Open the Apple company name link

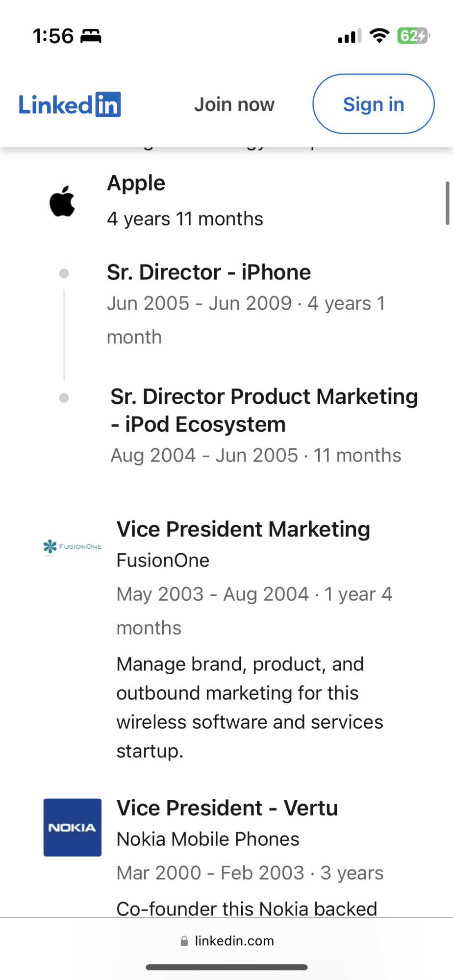pos(136,183)
